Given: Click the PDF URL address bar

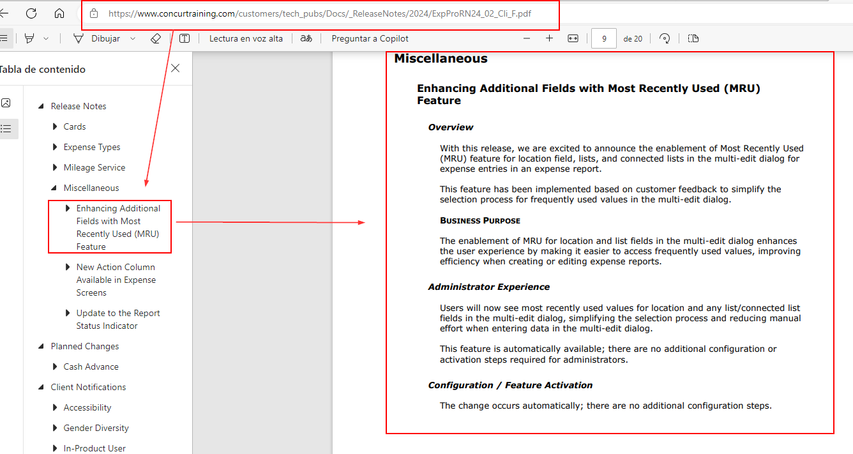Looking at the screenshot, I should click(x=319, y=14).
